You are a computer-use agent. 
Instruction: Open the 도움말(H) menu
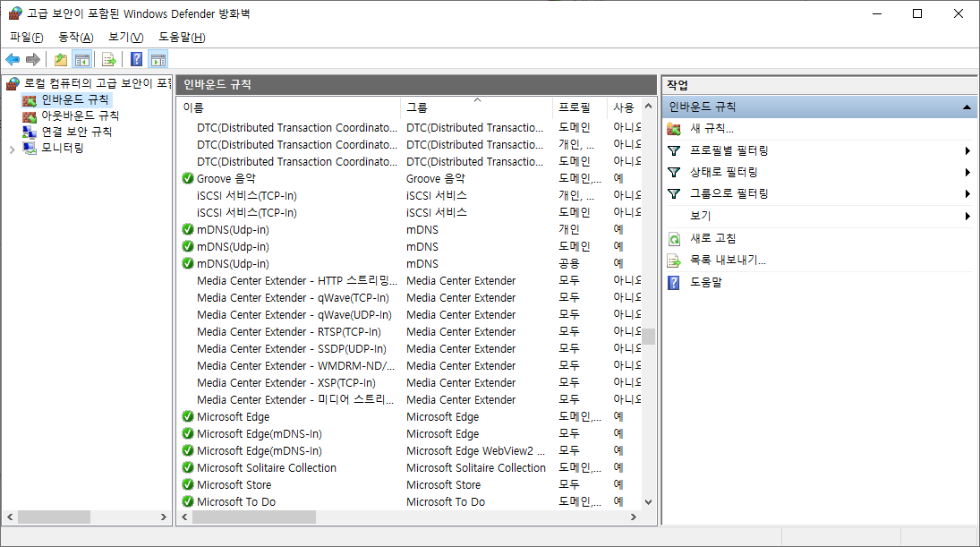(182, 38)
